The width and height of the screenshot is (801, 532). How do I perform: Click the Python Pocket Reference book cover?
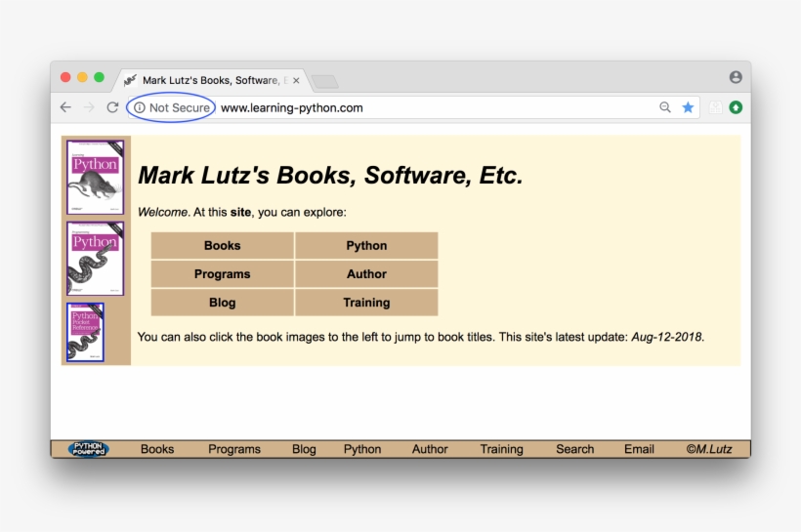click(x=85, y=332)
